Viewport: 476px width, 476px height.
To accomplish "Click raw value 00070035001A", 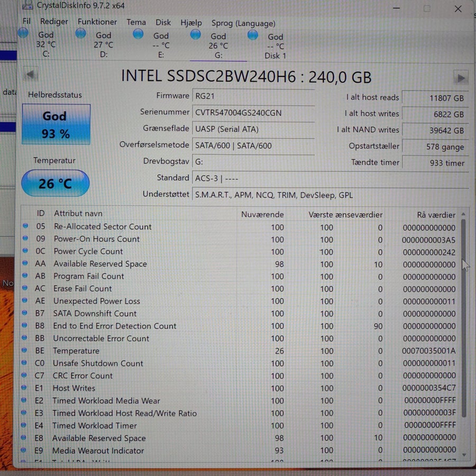I will point(428,351).
